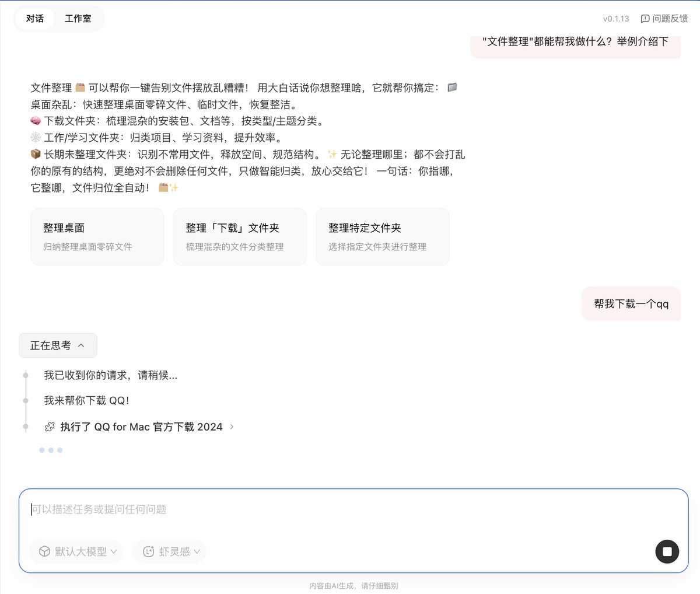Click the '帮我下载一个qq' message bubble

pos(631,303)
